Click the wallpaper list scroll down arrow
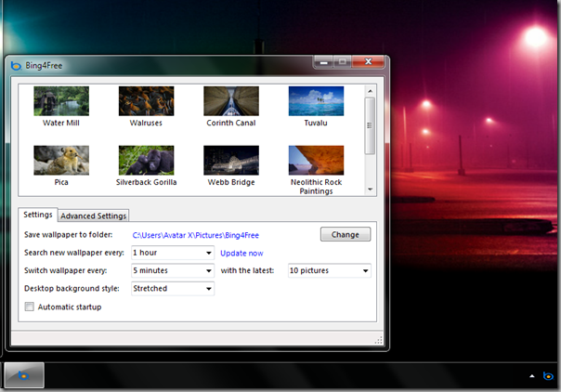The width and height of the screenshot is (561, 392). coord(370,189)
